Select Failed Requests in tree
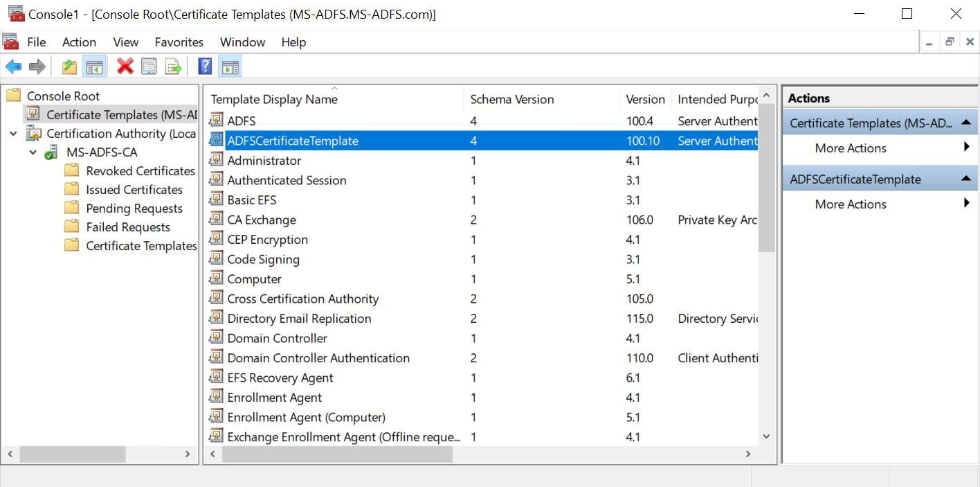Image resolution: width=980 pixels, height=487 pixels. (128, 227)
